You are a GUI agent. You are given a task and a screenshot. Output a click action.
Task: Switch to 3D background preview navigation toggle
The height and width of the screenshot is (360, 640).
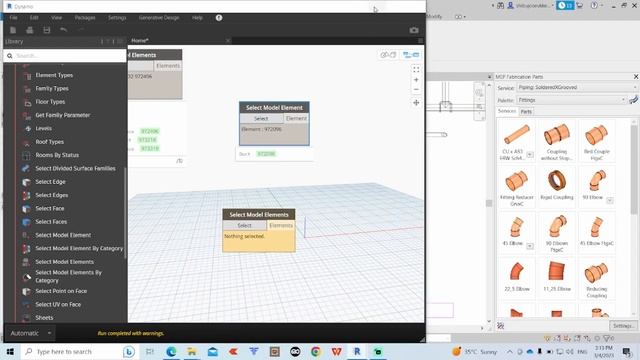388,55
